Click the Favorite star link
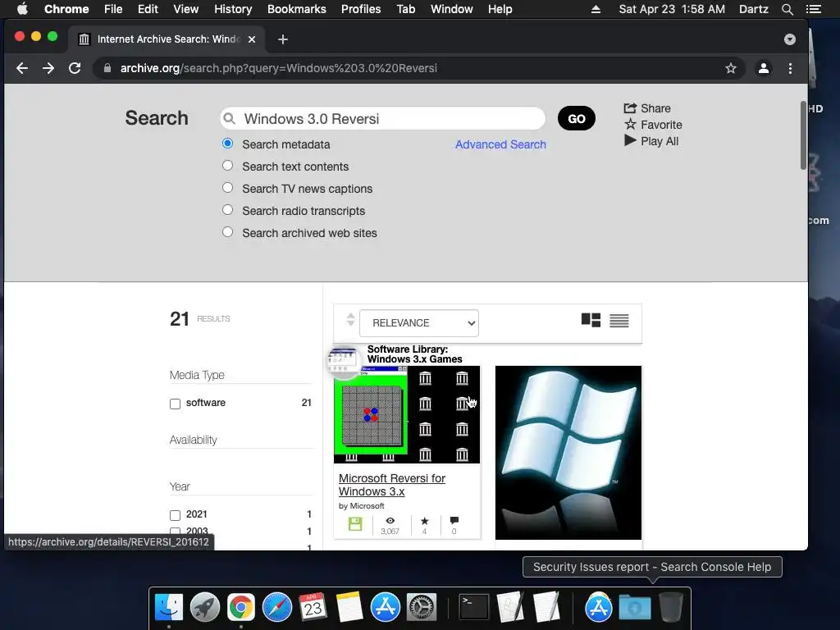 653,125
